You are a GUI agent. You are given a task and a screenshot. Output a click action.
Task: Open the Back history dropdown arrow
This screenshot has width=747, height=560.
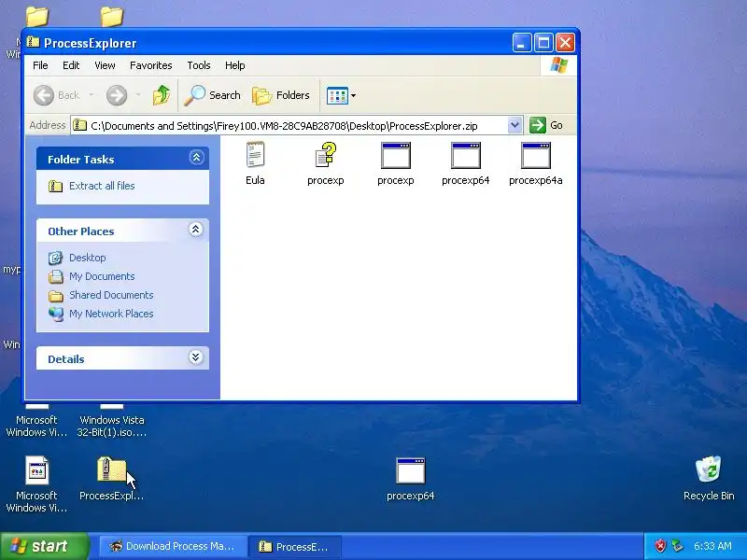tap(91, 95)
